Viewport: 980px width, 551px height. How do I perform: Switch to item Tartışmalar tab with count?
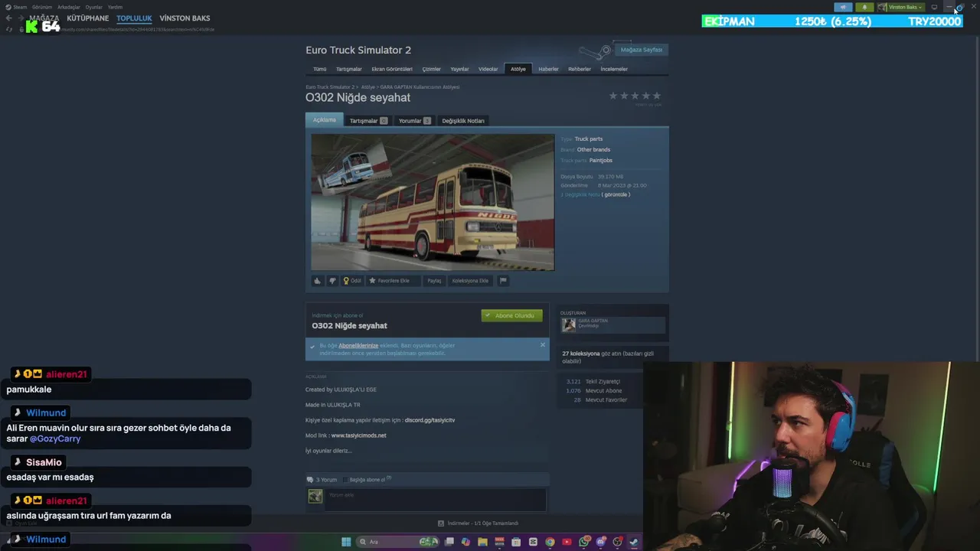[368, 121]
